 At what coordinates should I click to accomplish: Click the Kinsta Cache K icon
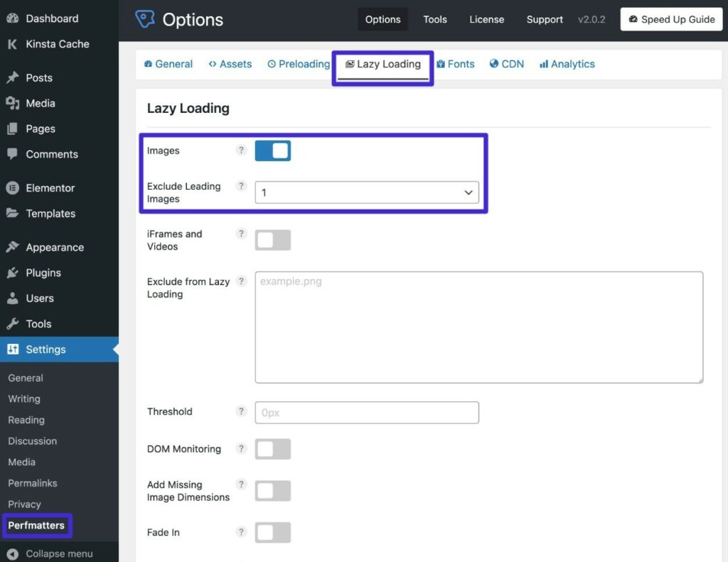[12, 44]
